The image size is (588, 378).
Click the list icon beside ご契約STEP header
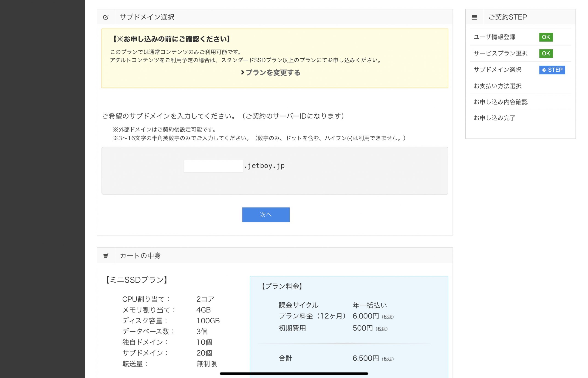474,17
